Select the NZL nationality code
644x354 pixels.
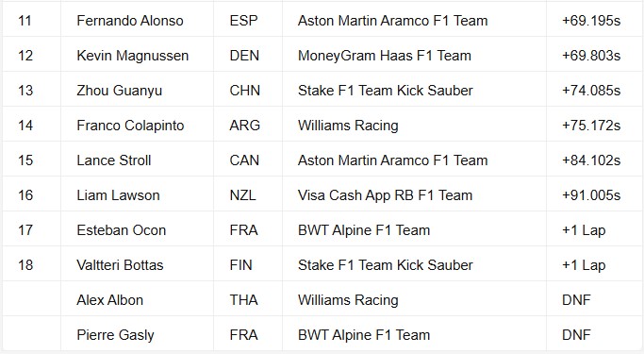coord(242,195)
